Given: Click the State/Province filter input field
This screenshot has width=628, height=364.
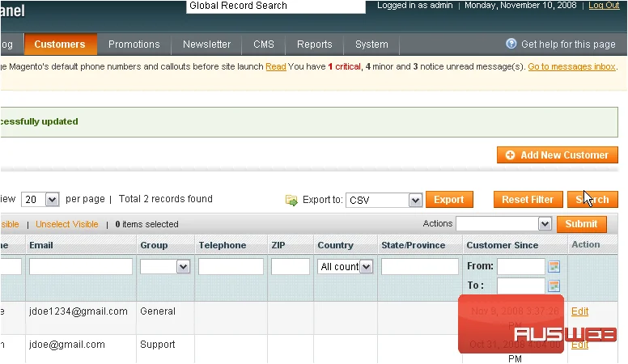Looking at the screenshot, I should click(x=420, y=267).
